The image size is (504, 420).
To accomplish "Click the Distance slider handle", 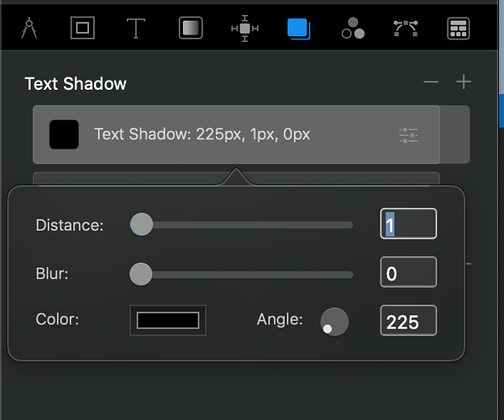I will [141, 224].
